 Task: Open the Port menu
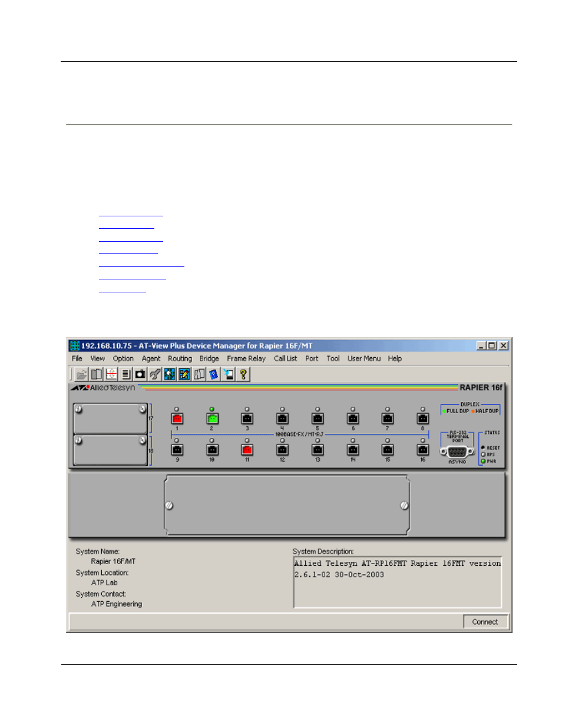tap(312, 358)
